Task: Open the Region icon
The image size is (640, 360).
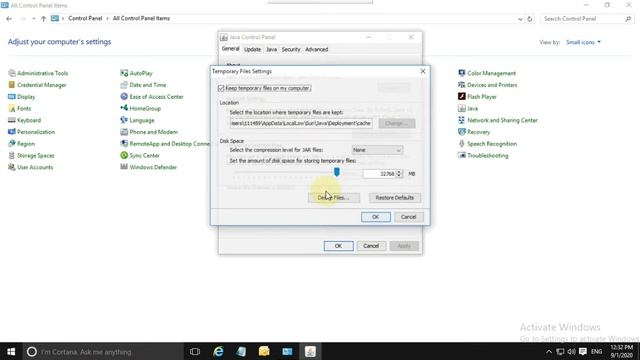Action: (21, 144)
